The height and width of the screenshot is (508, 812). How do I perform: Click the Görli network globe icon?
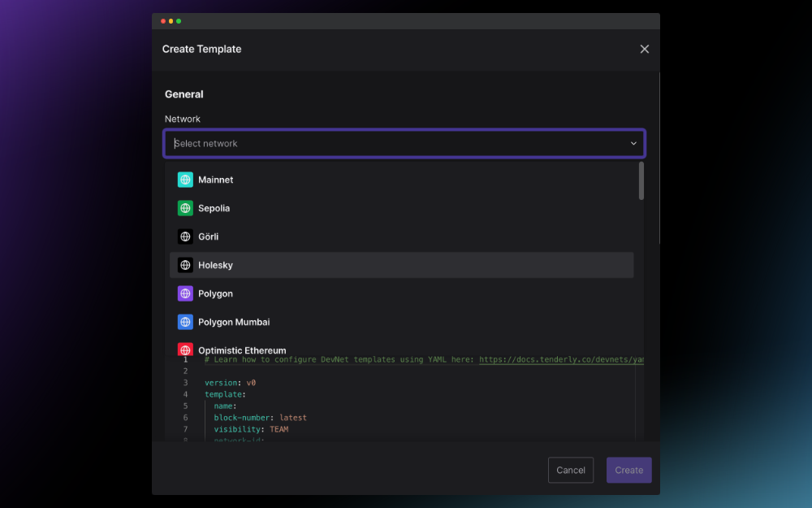185,237
